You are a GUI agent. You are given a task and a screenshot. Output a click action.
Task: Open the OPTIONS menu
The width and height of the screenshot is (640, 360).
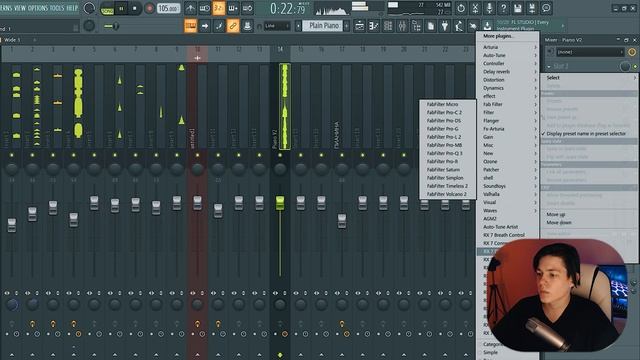coord(38,8)
